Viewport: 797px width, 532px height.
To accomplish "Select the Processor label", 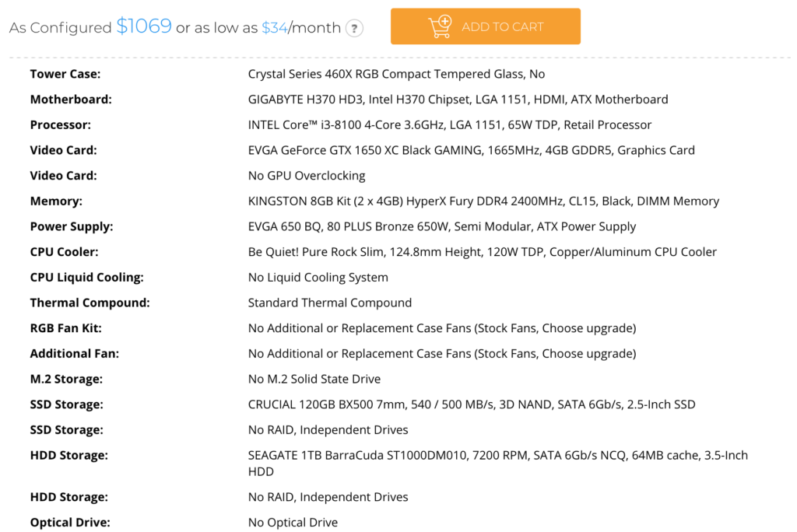I will pos(61,125).
